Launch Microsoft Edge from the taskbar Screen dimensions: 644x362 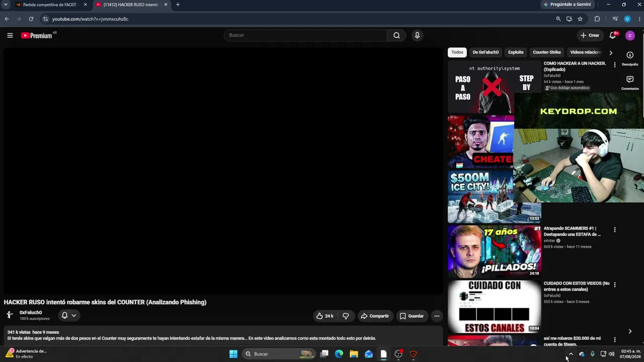point(339,354)
